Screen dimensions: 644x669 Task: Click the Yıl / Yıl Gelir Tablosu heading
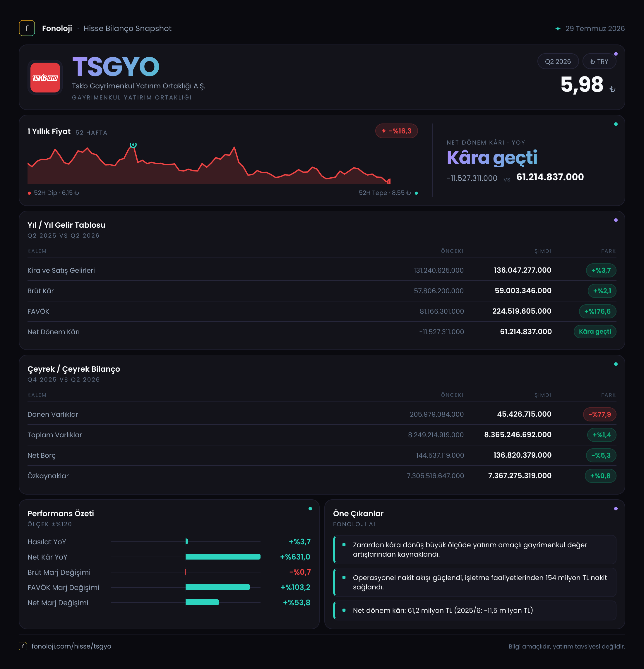tap(66, 225)
